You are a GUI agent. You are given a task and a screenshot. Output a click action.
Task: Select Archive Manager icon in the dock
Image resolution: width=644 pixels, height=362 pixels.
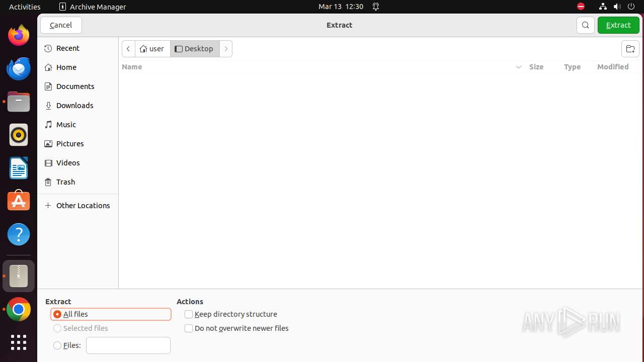click(19, 276)
